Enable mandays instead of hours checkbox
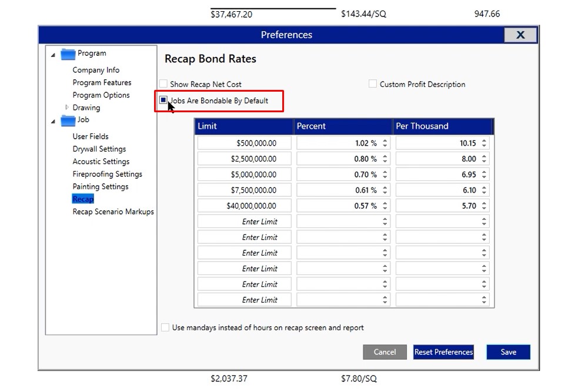Viewport: 588px width, 389px height. click(165, 327)
